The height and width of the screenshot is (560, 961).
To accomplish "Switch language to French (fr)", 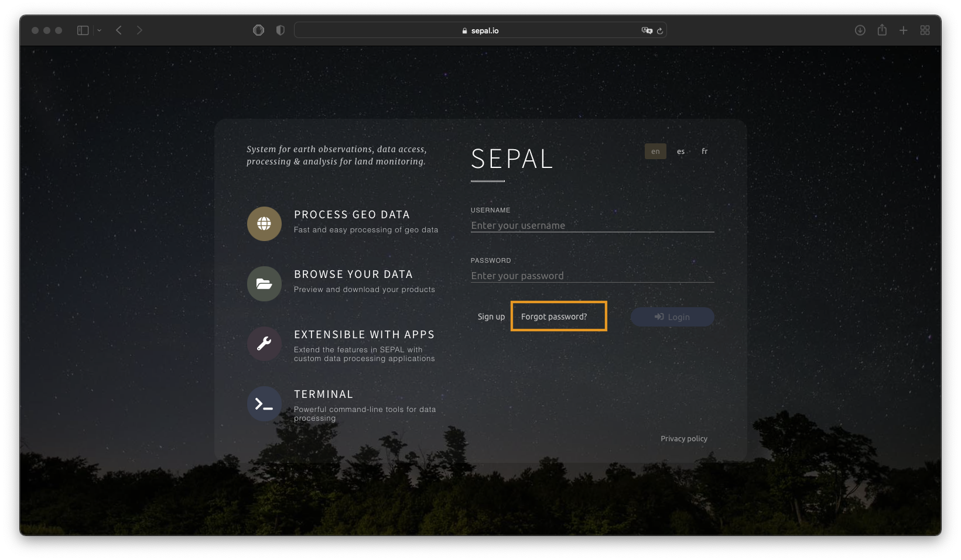I will point(704,152).
